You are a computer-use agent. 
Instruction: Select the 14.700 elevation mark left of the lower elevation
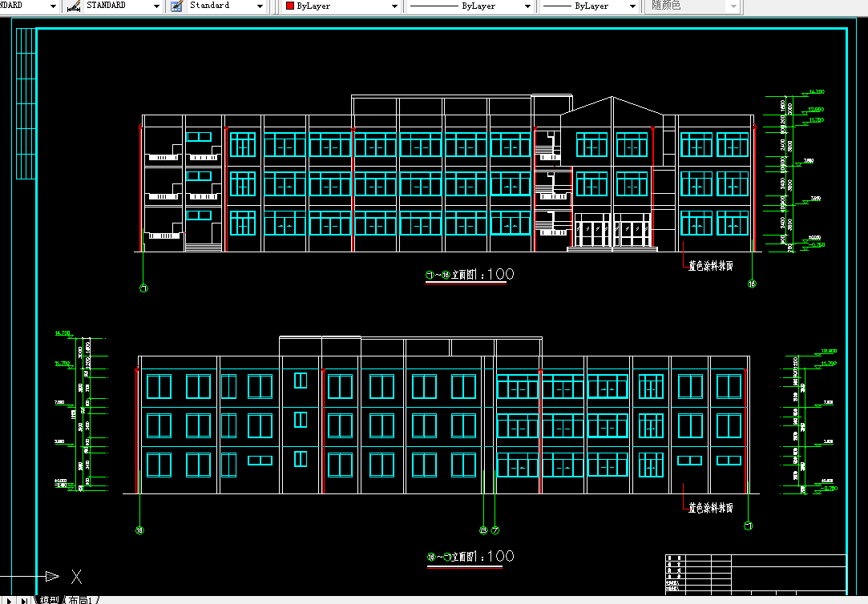click(x=63, y=333)
